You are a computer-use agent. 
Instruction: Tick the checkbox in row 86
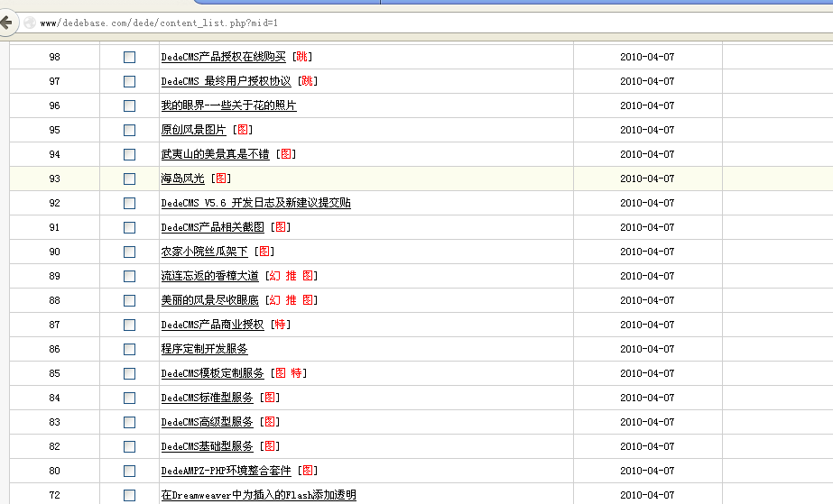click(x=130, y=349)
